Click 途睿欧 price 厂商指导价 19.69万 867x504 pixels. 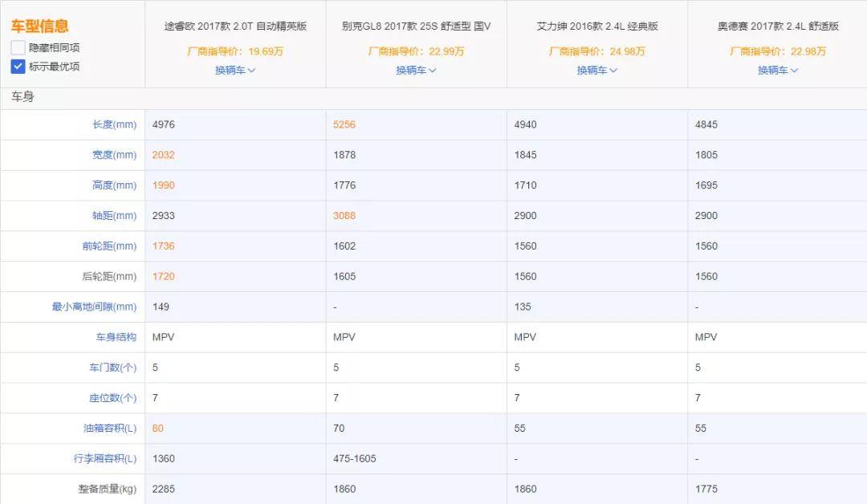click(235, 51)
